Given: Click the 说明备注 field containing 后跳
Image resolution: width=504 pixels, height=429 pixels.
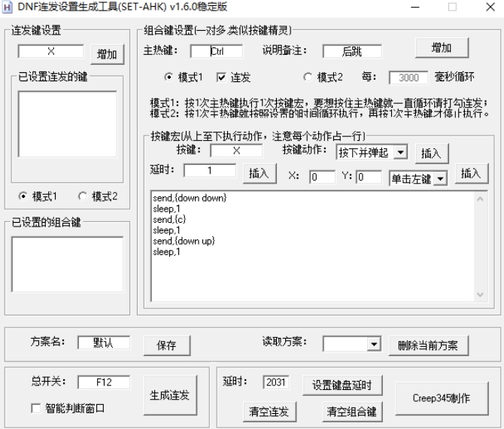Looking at the screenshot, I should [x=352, y=51].
